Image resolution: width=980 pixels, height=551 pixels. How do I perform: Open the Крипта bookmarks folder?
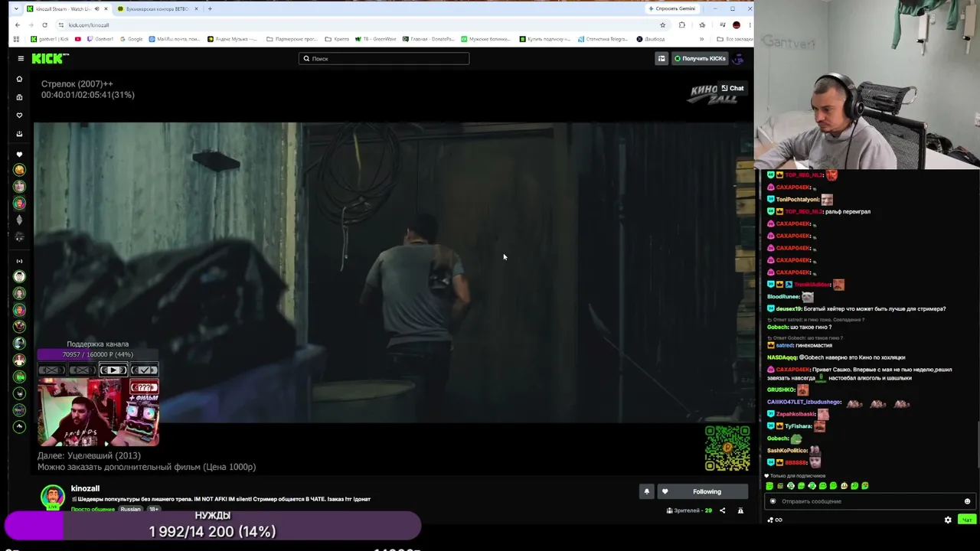(x=338, y=39)
